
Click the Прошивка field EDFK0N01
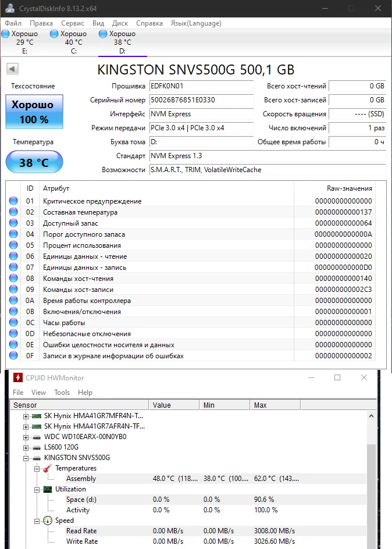(201, 86)
